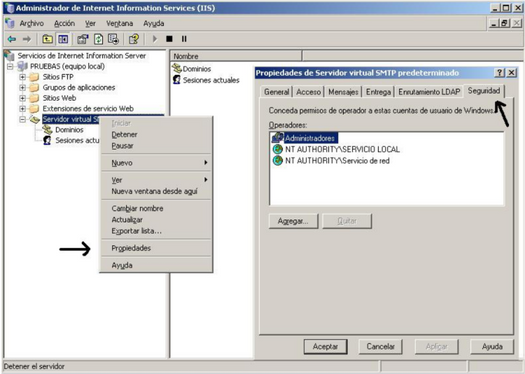Click the Up one level folder icon
The width and height of the screenshot is (525, 374).
47,39
